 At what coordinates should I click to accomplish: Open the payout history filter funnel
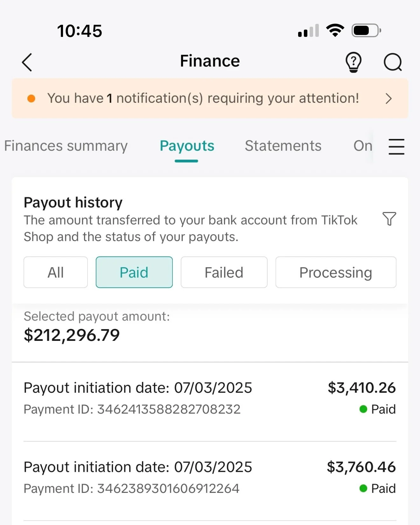click(x=389, y=219)
